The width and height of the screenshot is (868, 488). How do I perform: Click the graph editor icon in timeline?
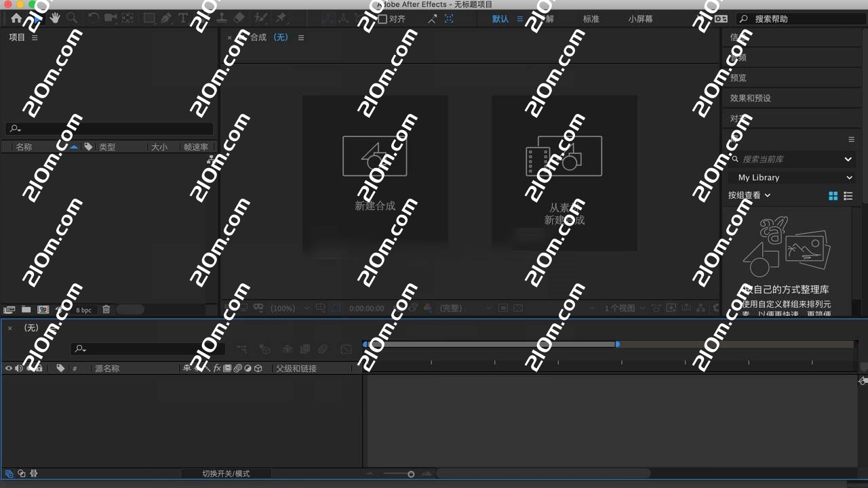point(346,349)
